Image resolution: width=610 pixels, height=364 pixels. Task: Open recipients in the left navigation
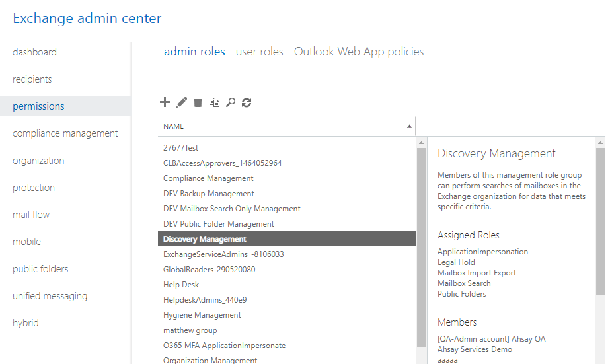(x=32, y=79)
